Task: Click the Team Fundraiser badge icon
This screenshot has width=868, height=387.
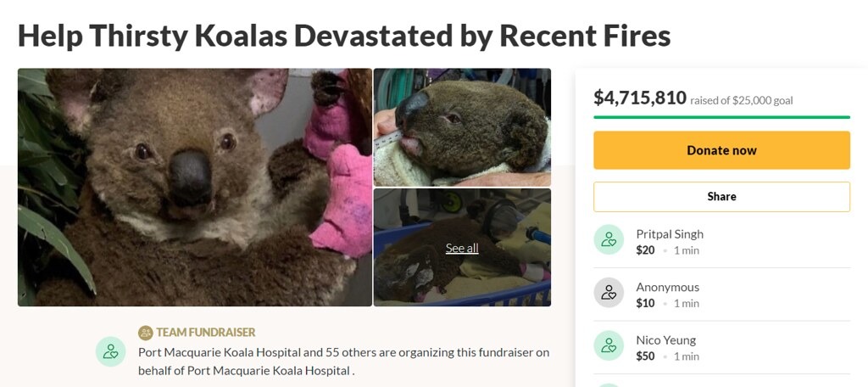Action: 146,333
